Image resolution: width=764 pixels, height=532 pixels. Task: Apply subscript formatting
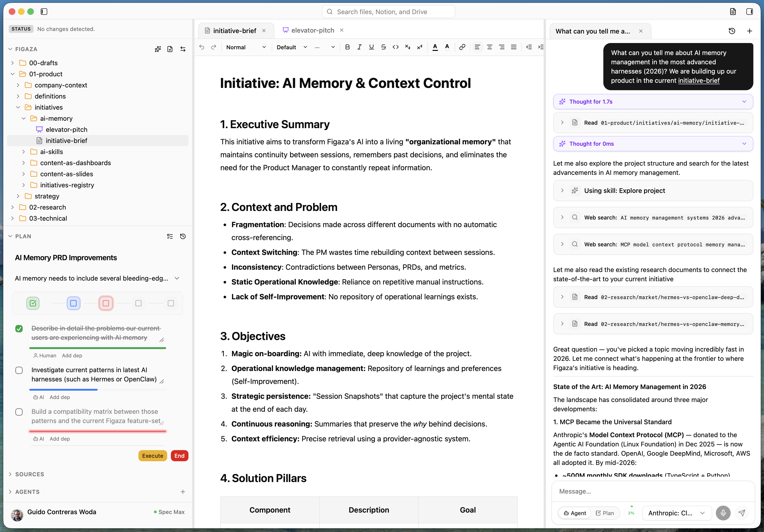[408, 47]
